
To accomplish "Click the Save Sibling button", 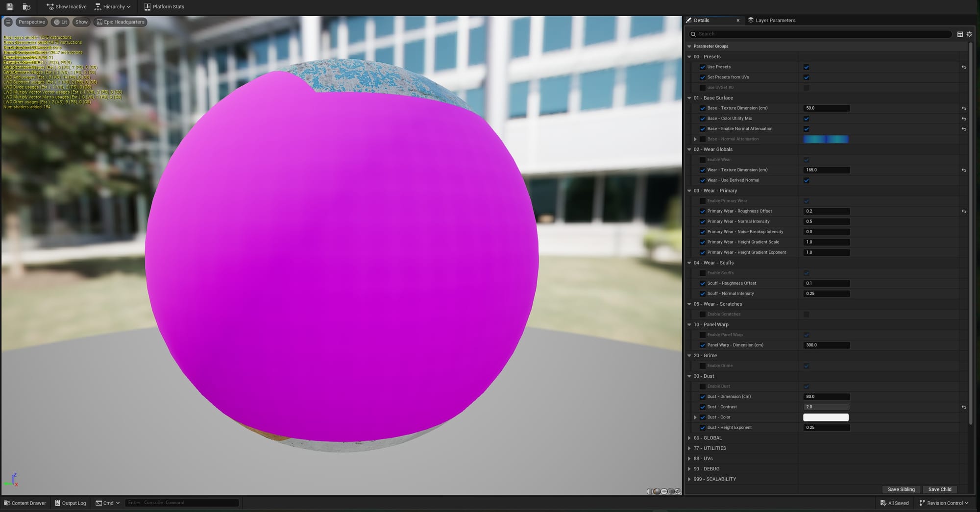I will coord(901,489).
